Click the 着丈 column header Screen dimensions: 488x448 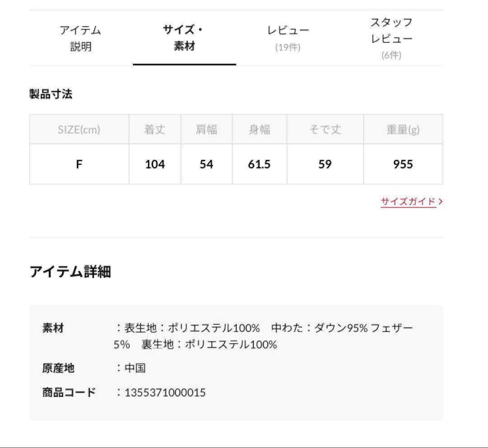pyautogui.click(x=155, y=129)
